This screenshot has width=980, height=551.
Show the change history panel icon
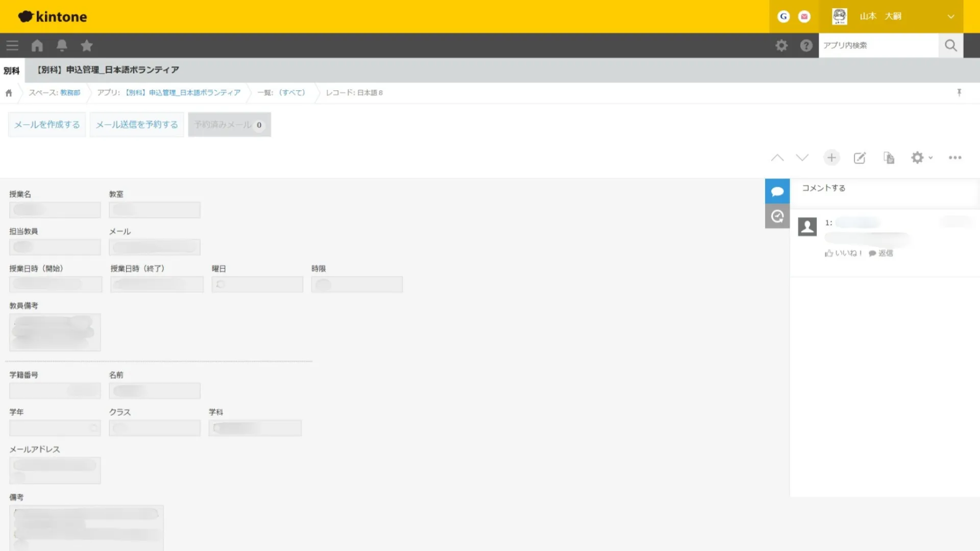[777, 216]
